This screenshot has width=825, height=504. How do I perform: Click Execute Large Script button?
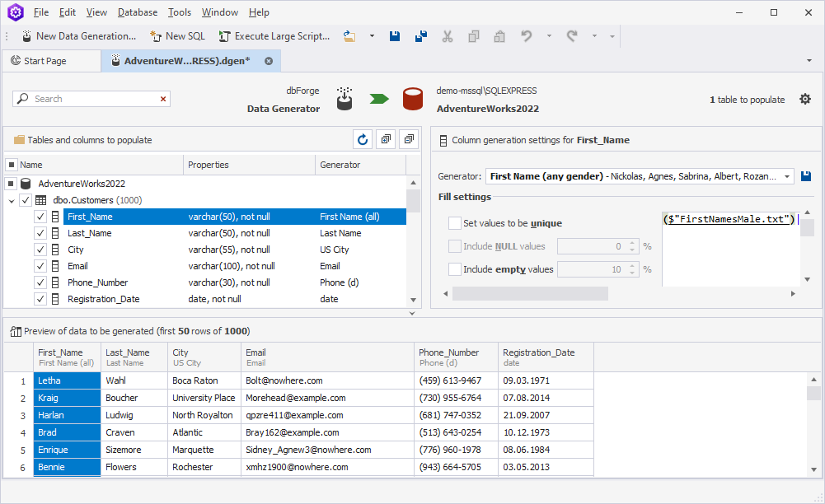tap(274, 36)
